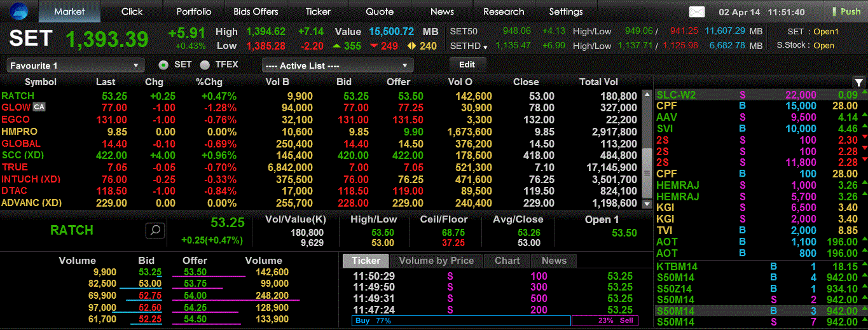Expand the Active List dropdown

tap(338, 65)
